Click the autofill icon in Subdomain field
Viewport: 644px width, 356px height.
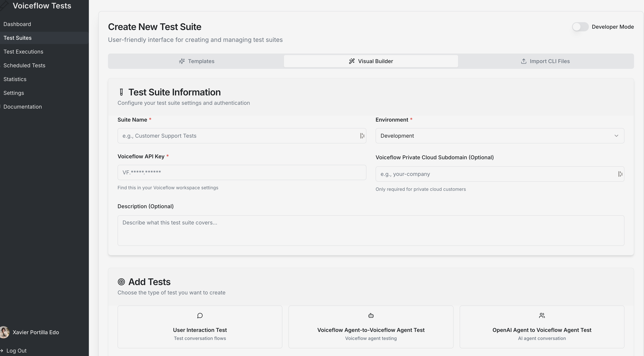coord(620,174)
